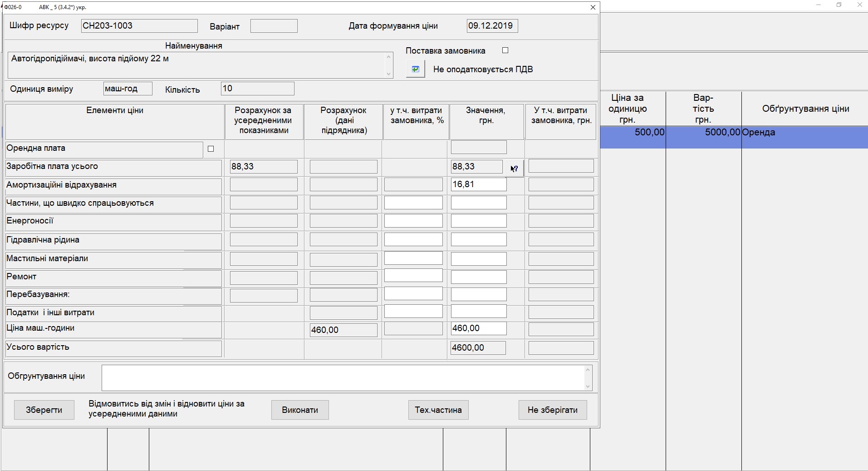The image size is (868, 471).
Task: Click into the Варіант field
Action: (274, 26)
